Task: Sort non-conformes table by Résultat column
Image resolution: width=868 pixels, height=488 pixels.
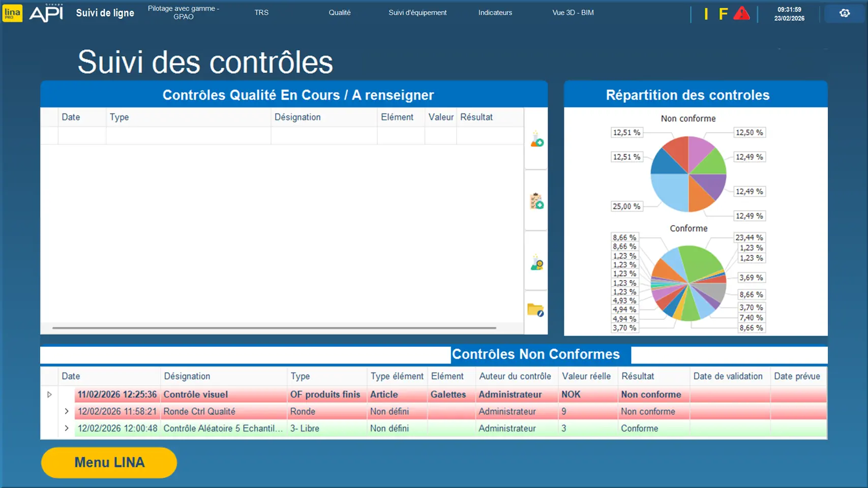Action: pos(638,376)
